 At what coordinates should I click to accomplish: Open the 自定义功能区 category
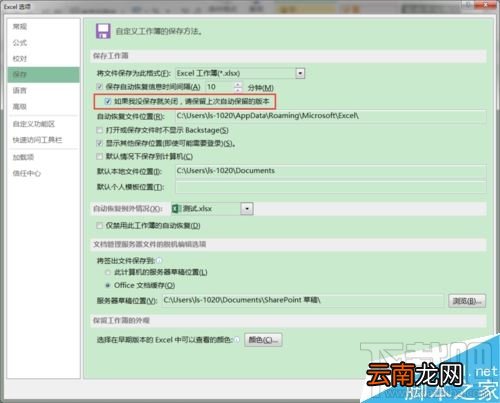[34, 124]
